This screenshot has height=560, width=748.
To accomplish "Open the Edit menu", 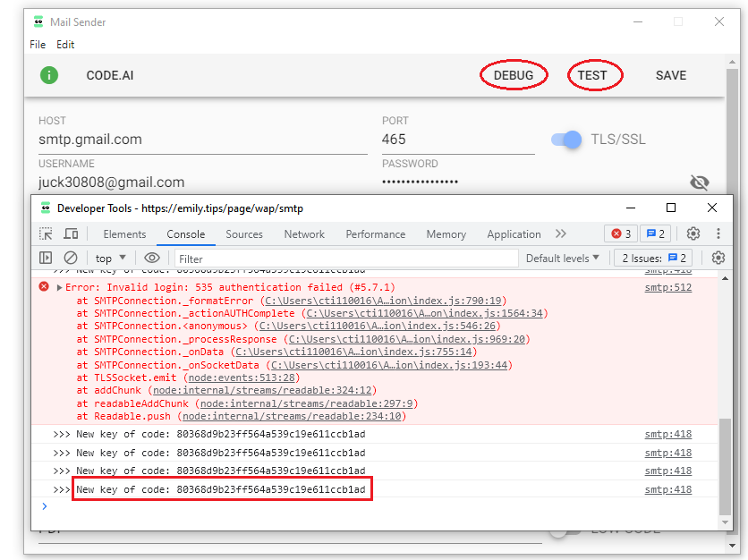I will tap(65, 45).
